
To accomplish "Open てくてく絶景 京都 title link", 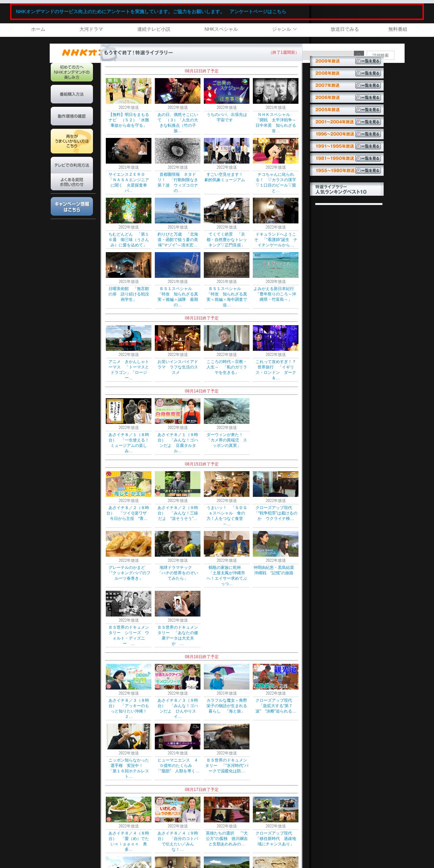I will [226, 240].
